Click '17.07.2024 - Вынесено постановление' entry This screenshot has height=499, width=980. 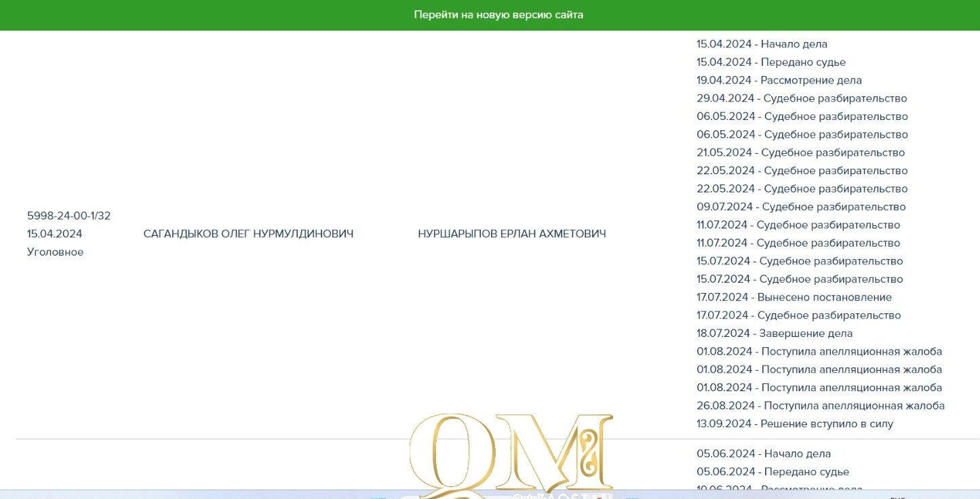(x=794, y=297)
